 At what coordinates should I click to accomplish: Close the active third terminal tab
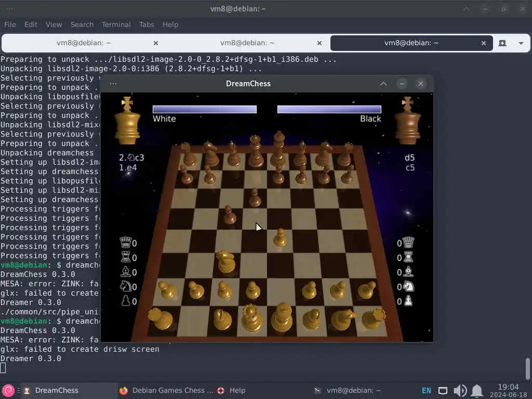click(484, 43)
